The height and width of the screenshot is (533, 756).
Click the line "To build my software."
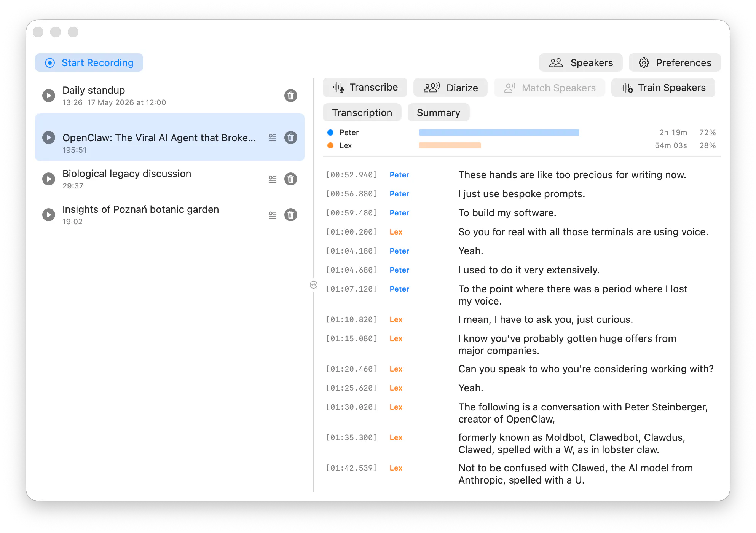coord(507,213)
